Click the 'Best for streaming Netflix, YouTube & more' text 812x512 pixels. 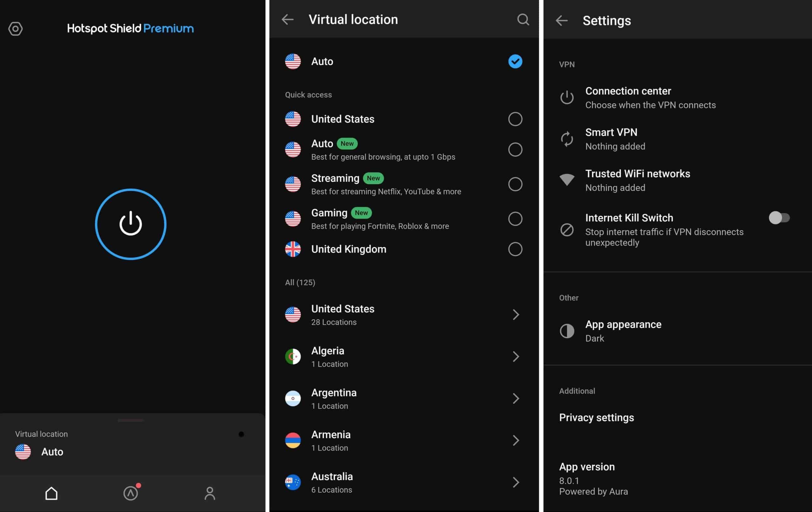(x=386, y=191)
